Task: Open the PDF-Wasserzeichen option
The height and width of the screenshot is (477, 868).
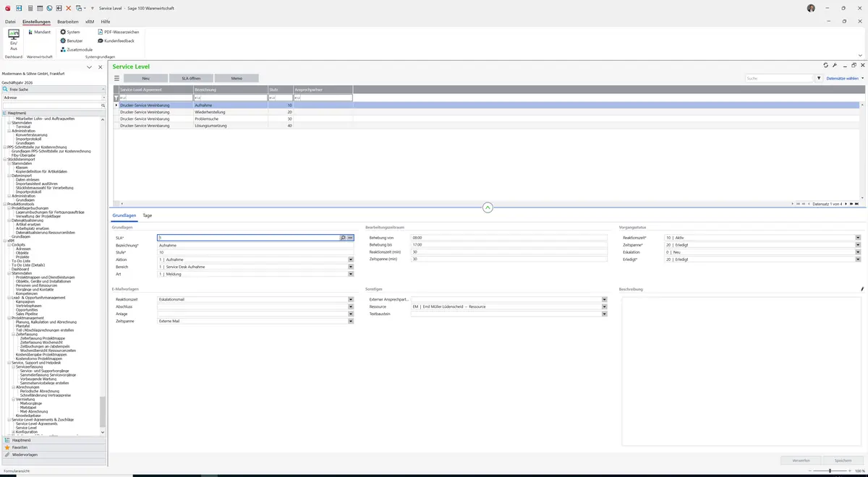Action: 119,32
